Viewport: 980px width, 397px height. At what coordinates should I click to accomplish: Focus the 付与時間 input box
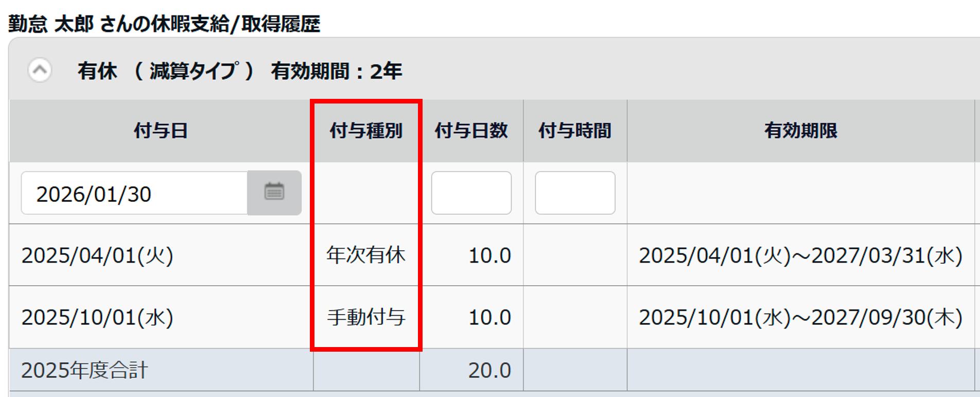(575, 193)
